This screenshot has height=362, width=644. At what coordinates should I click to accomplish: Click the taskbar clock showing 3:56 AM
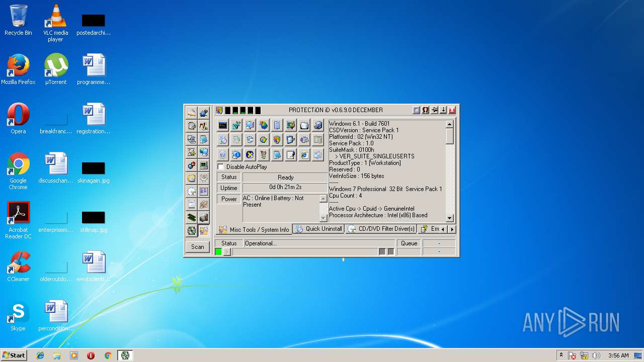(x=618, y=355)
